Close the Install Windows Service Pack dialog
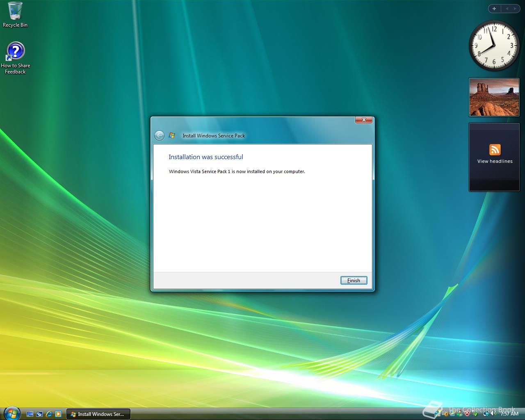 point(363,120)
